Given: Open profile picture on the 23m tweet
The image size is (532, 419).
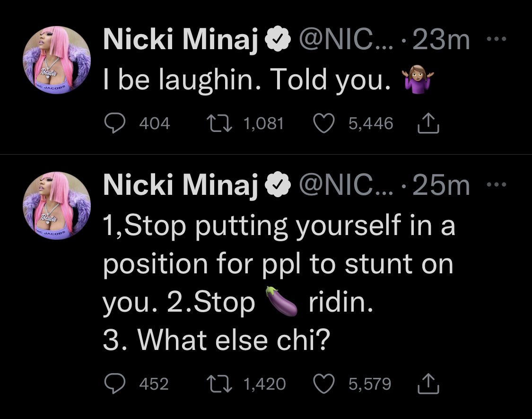Looking at the screenshot, I should 56,60.
